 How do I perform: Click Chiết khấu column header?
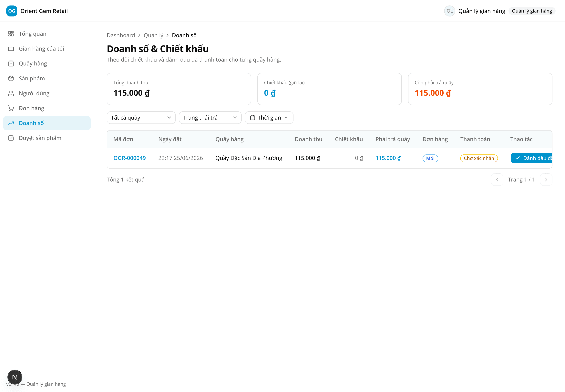[349, 139]
